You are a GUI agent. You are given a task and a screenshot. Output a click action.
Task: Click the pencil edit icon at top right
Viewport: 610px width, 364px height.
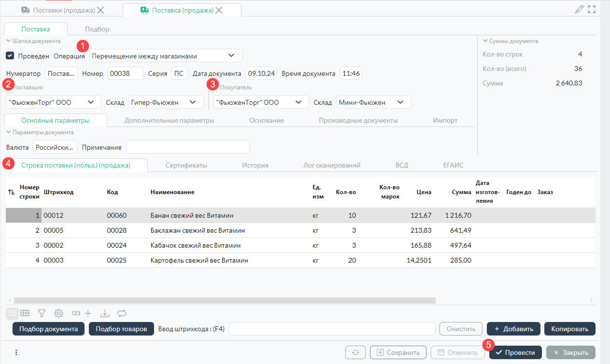(x=580, y=10)
